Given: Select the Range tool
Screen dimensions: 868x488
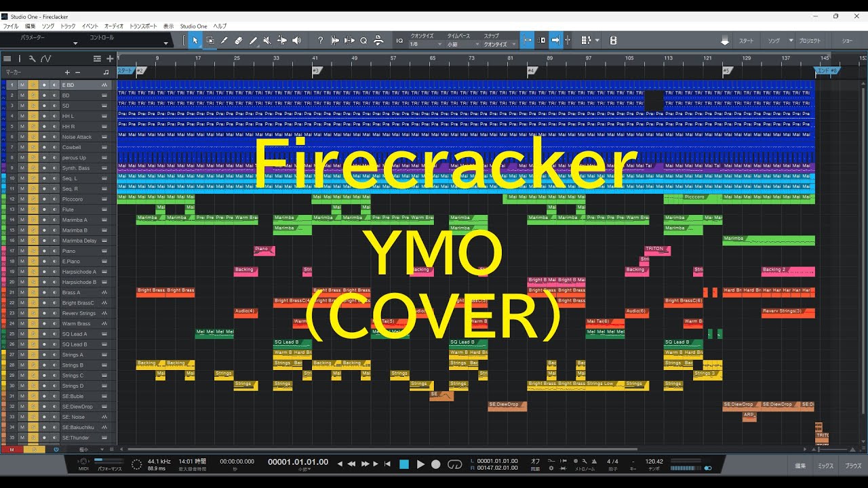Looking at the screenshot, I should point(210,41).
